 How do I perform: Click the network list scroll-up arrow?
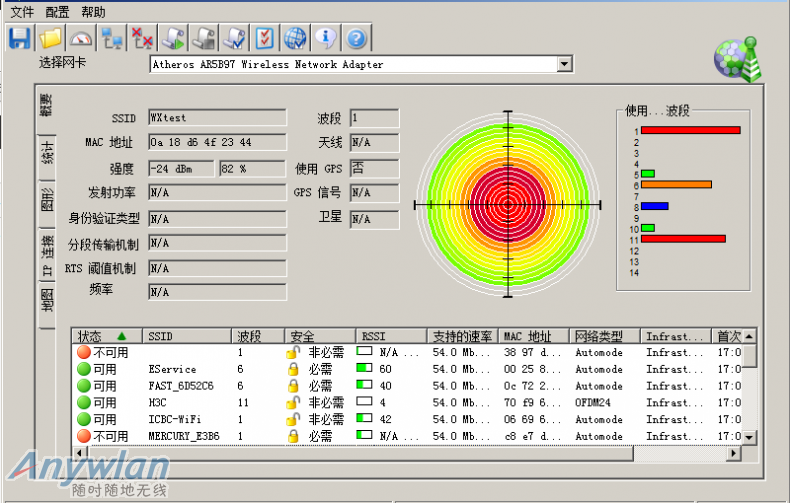click(x=750, y=336)
